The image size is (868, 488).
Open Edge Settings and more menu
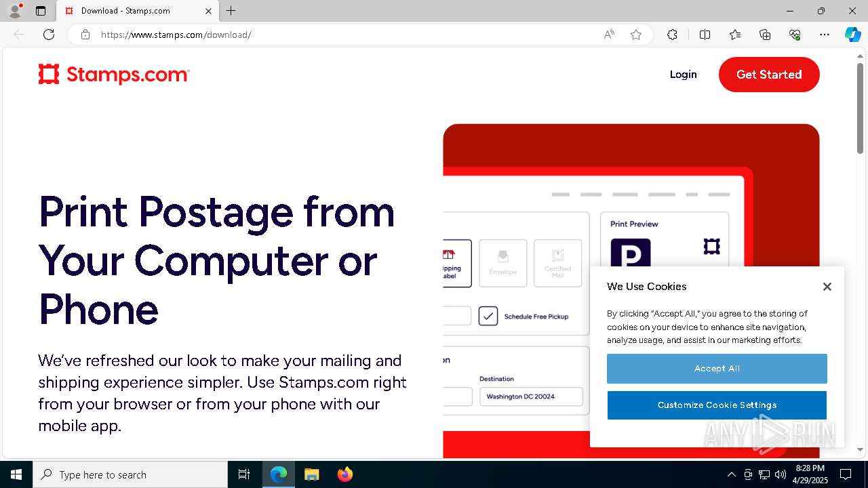(x=825, y=35)
